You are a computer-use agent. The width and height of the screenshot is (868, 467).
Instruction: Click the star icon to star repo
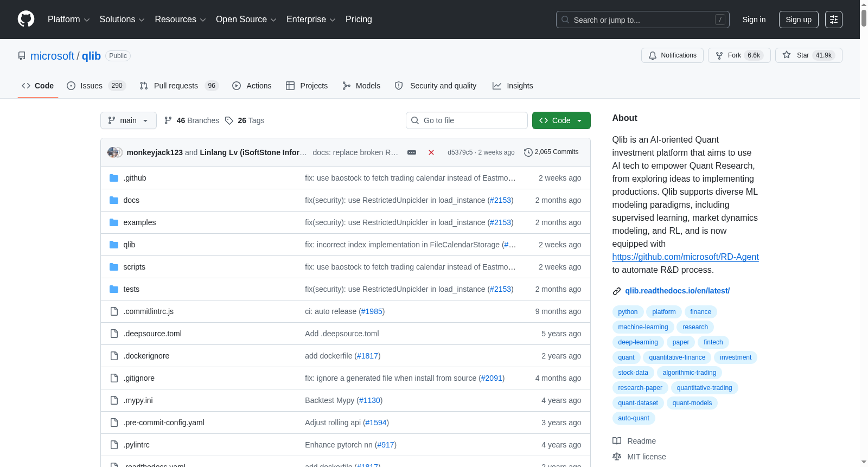pyautogui.click(x=787, y=55)
